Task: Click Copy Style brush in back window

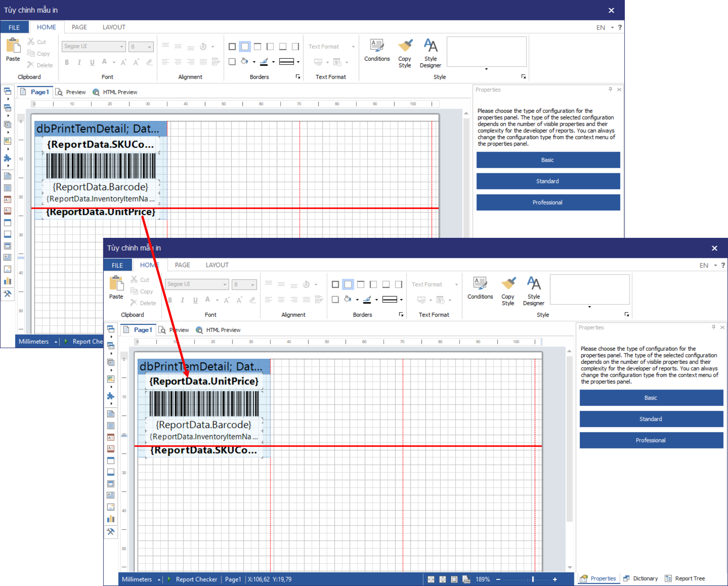Action: 405,46
